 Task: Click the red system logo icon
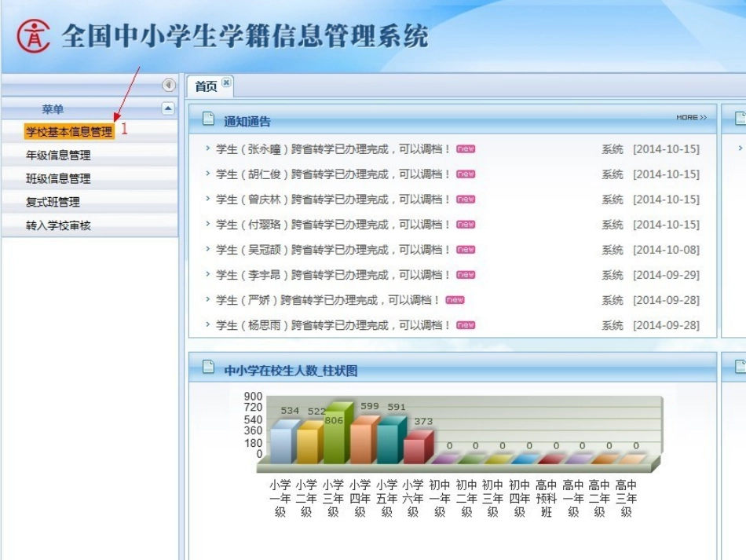click(33, 35)
